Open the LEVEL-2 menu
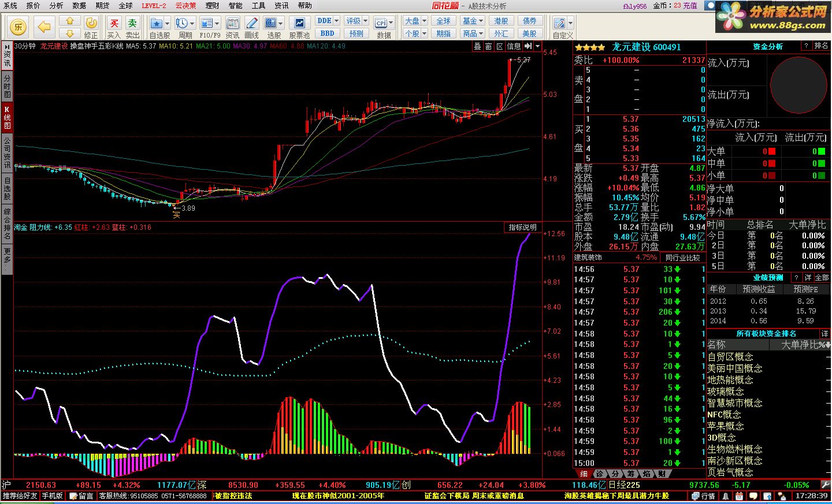The height and width of the screenshot is (504, 832). [x=154, y=6]
